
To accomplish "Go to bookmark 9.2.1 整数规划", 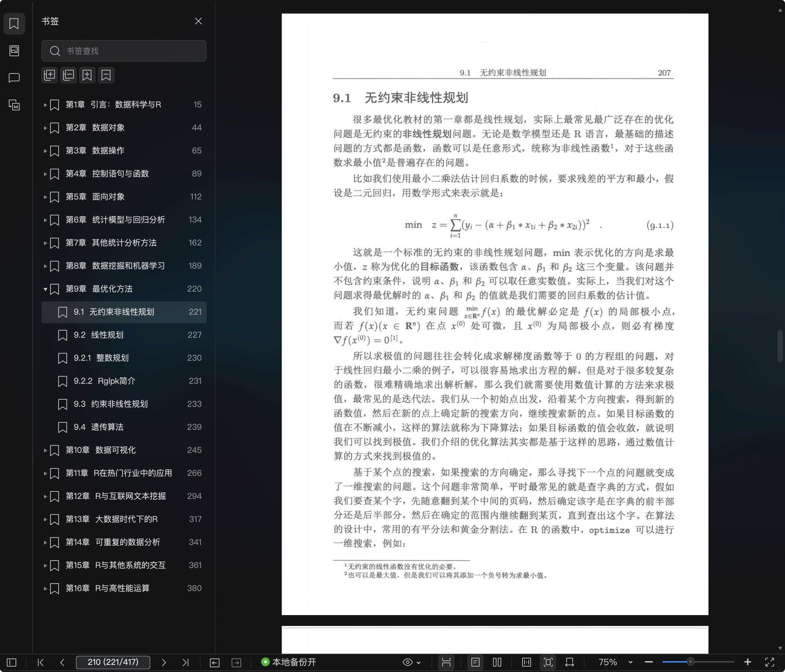I will point(124,358).
